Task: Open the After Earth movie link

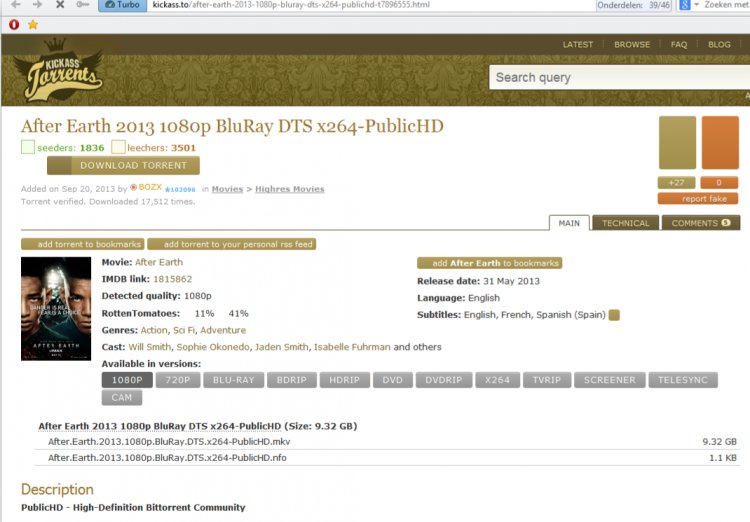Action: [159, 262]
